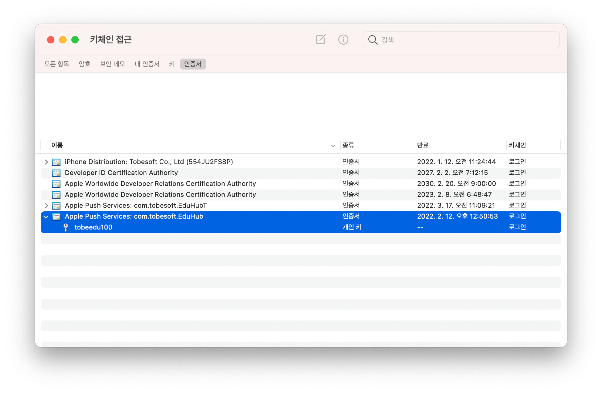Switch to the 보안 메모 tab
This screenshot has height=393, width=602.
click(112, 64)
